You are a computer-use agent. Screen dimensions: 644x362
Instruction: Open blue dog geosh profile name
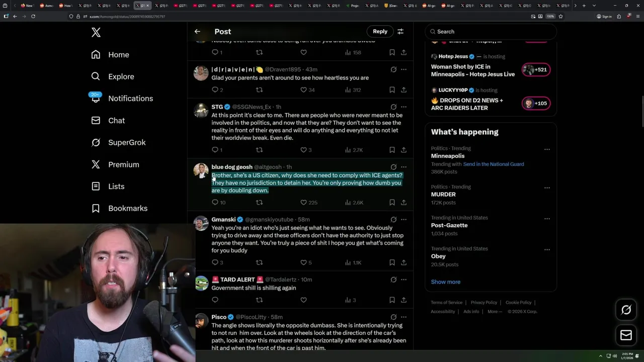click(x=232, y=167)
